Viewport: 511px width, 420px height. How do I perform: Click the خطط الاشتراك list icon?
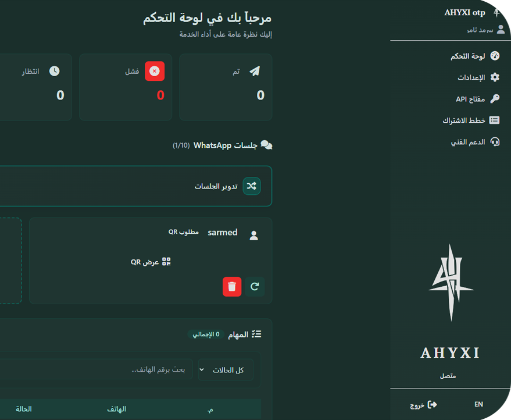495,120
